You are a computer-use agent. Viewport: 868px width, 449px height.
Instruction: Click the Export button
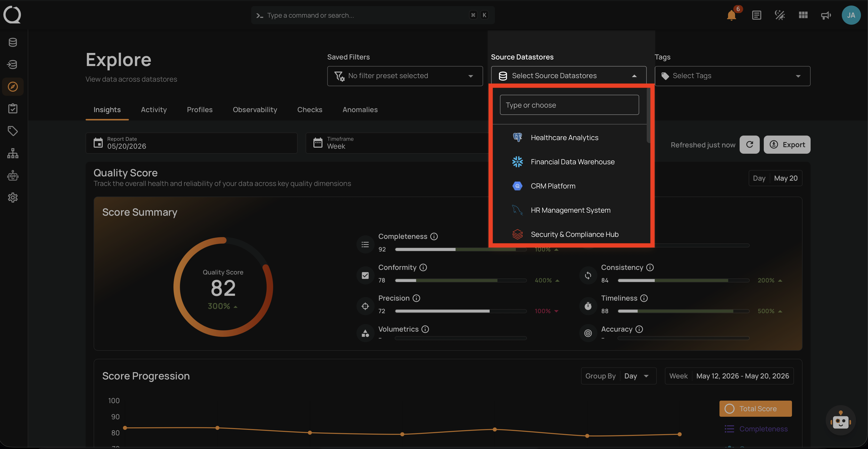(787, 145)
